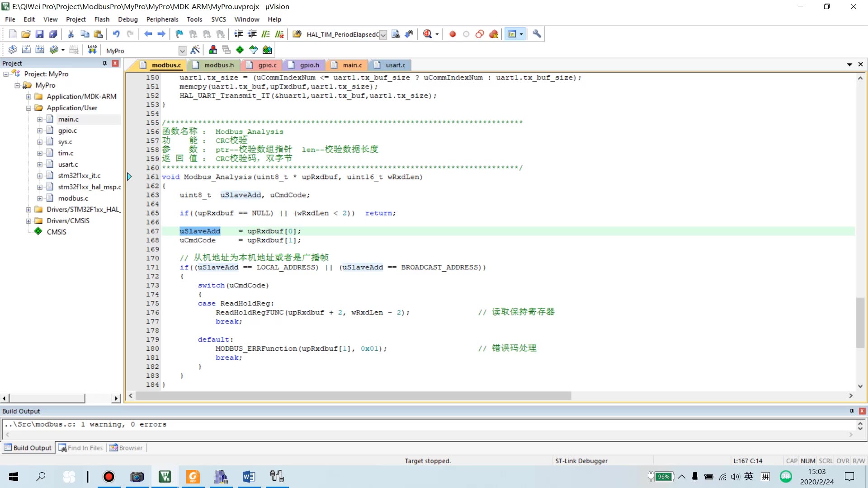Collapse the Application/User folder

pyautogui.click(x=28, y=108)
